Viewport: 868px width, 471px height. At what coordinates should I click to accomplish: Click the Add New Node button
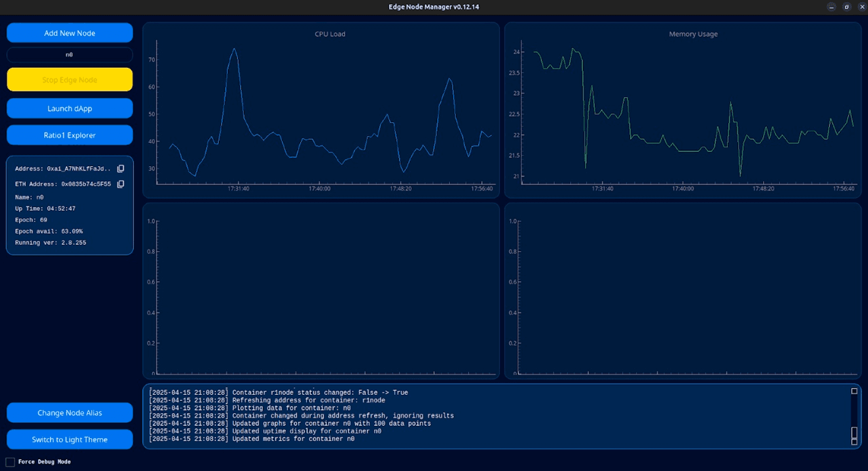click(x=70, y=33)
